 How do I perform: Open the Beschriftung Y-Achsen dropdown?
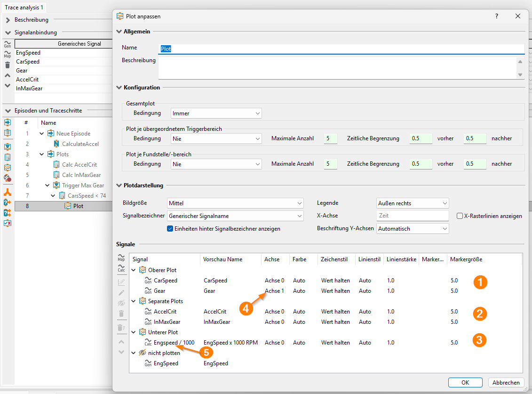[413, 229]
